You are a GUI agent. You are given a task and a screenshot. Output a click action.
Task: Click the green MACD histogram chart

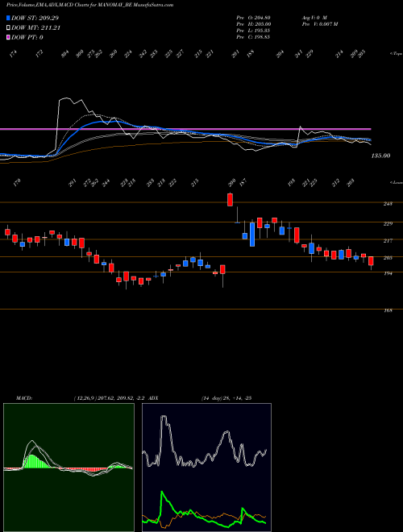(69, 468)
